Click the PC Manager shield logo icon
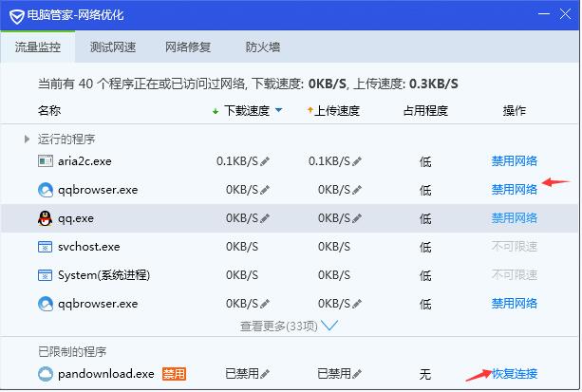Viewport: 582px width, 392px height. (x=16, y=16)
